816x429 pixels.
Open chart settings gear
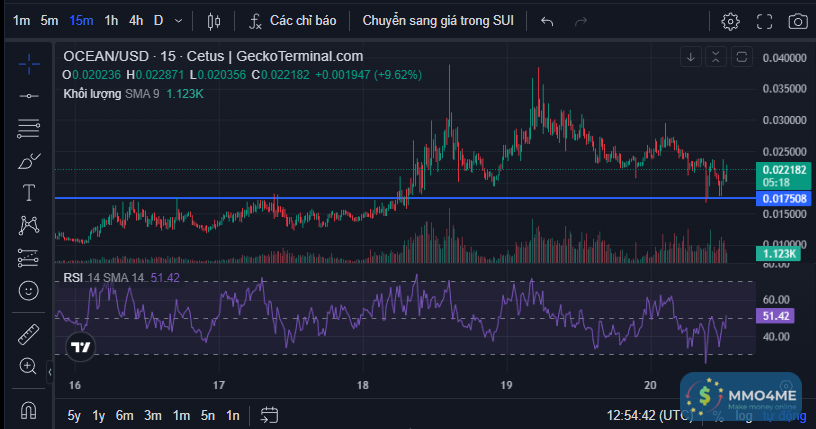point(730,21)
